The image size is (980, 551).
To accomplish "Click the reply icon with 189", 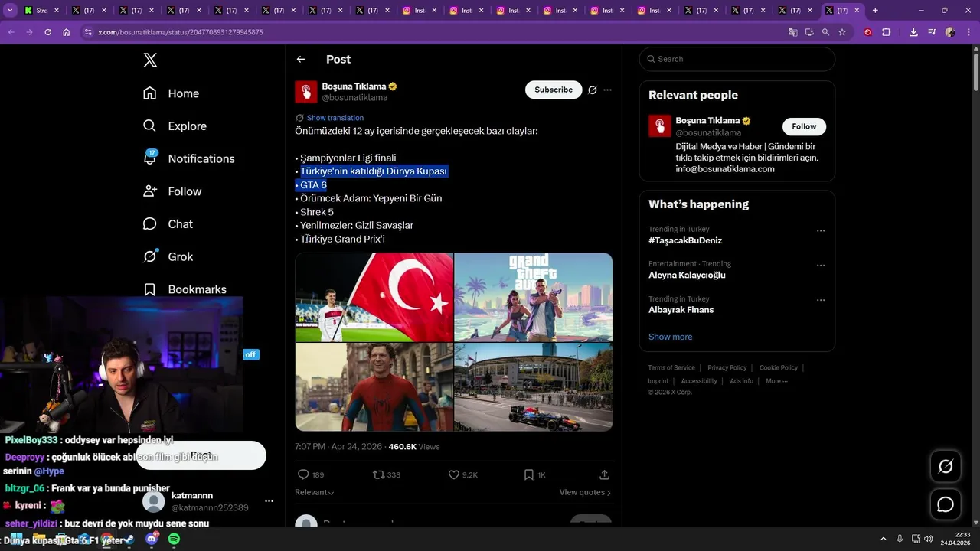I will [x=303, y=474].
